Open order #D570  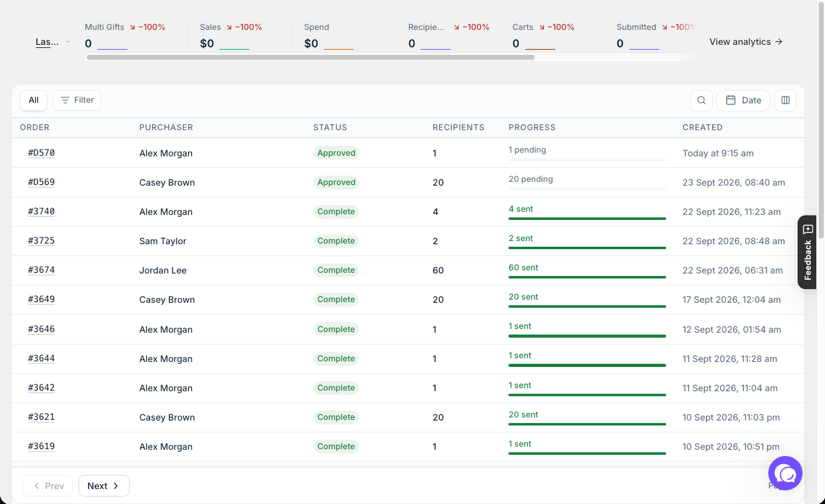pyautogui.click(x=42, y=153)
